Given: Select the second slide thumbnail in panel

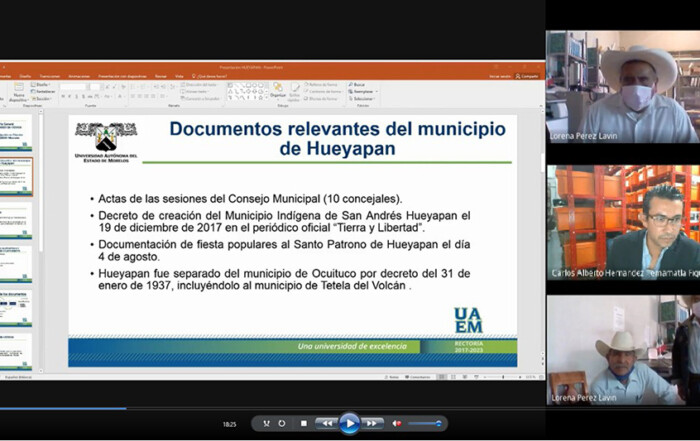Looking at the screenshot, I should pos(17,176).
